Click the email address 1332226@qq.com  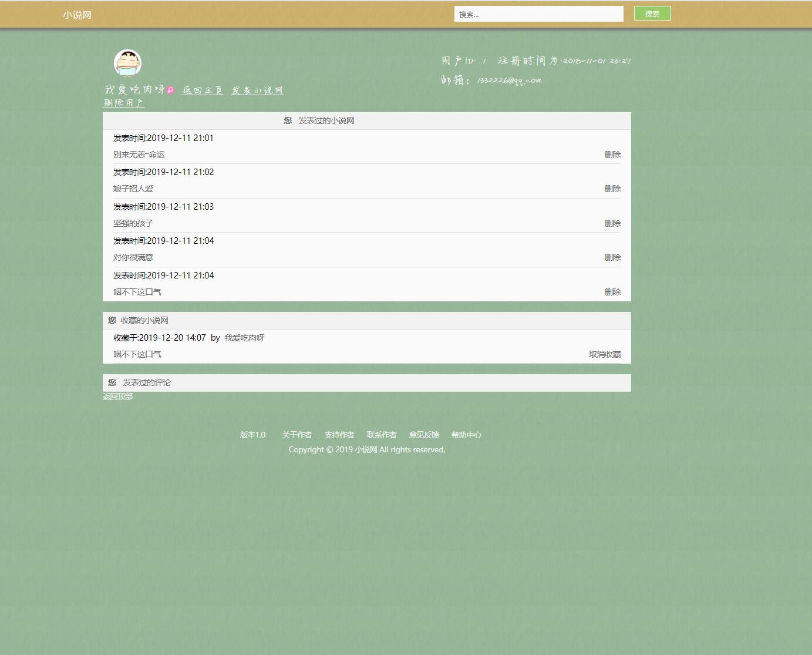[508, 80]
